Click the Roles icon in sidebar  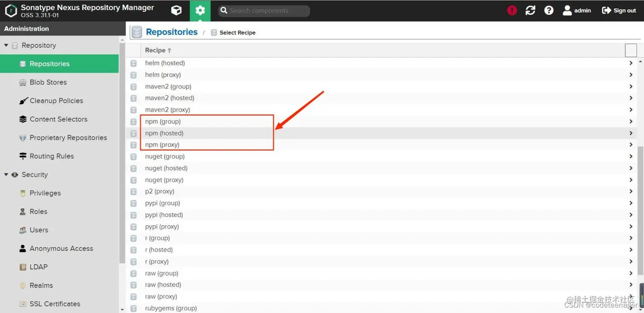click(x=23, y=212)
